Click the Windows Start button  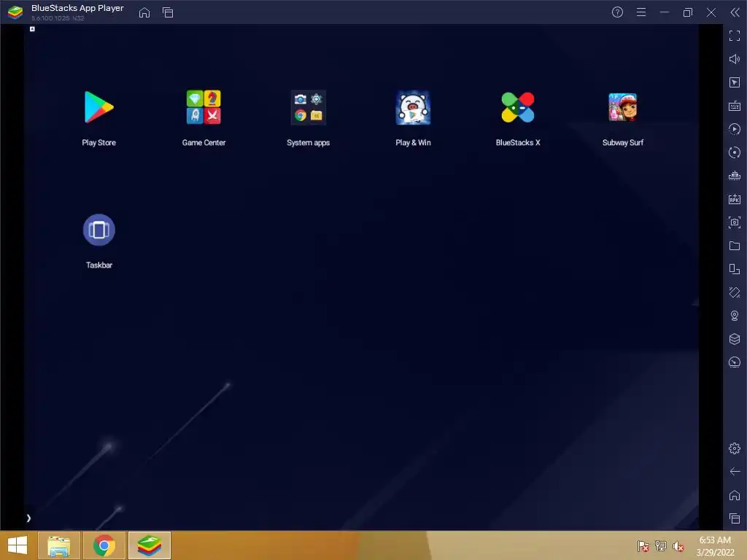pyautogui.click(x=18, y=545)
